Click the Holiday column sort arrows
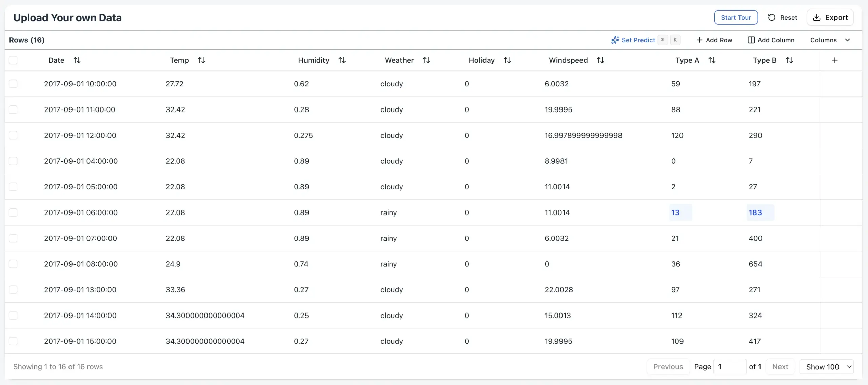Screen dimensions: 868x385 coord(507,60)
